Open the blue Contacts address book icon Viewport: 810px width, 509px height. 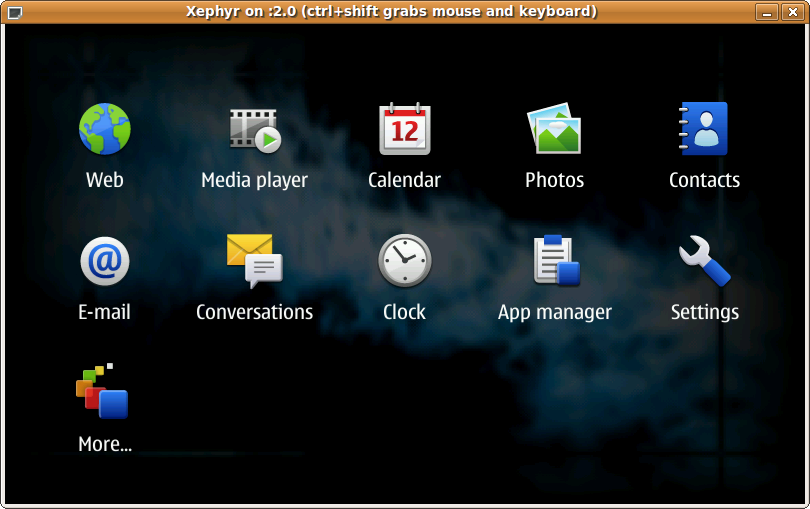click(x=704, y=129)
